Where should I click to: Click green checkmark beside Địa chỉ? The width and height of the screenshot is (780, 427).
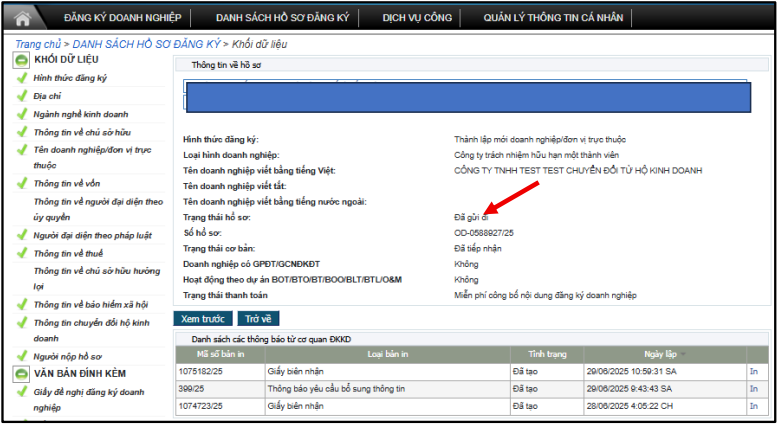21,96
